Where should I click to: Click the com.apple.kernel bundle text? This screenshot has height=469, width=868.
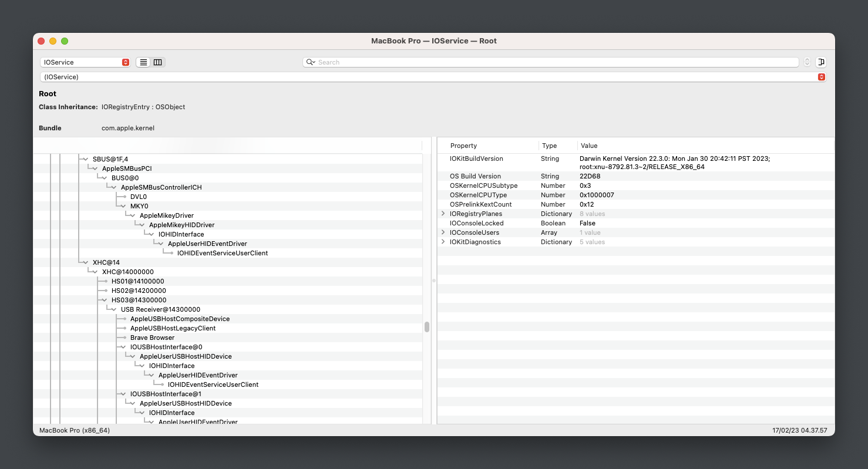128,128
